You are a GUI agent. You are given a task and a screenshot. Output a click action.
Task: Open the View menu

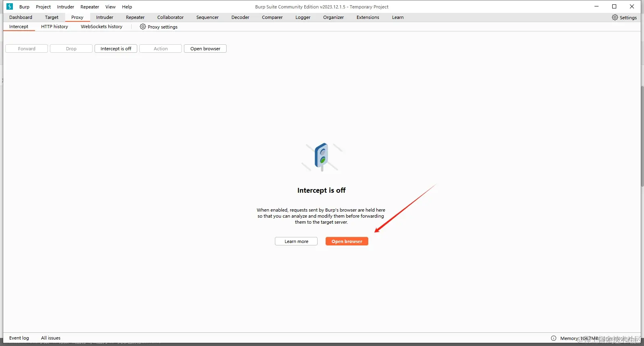[110, 7]
